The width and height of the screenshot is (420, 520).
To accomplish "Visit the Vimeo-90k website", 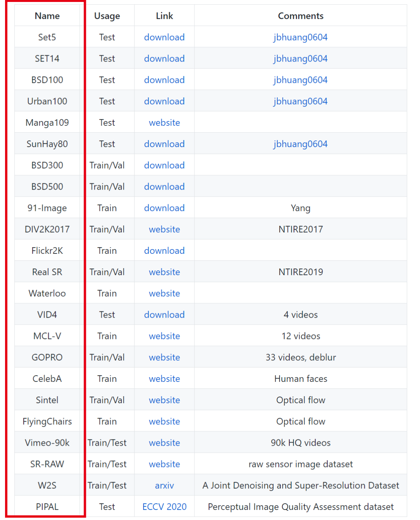I will [164, 443].
